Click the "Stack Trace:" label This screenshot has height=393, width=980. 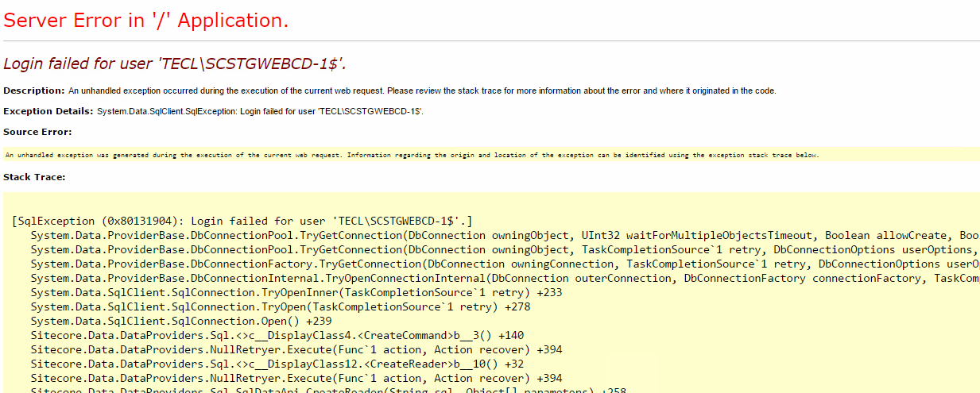(34, 177)
